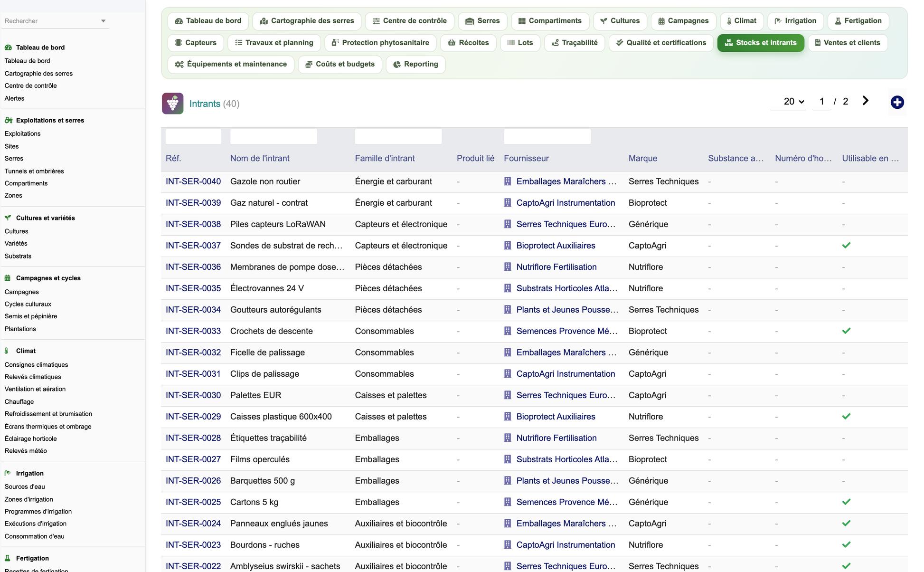
Task: Open record INT-SER-0037
Action: 193,246
